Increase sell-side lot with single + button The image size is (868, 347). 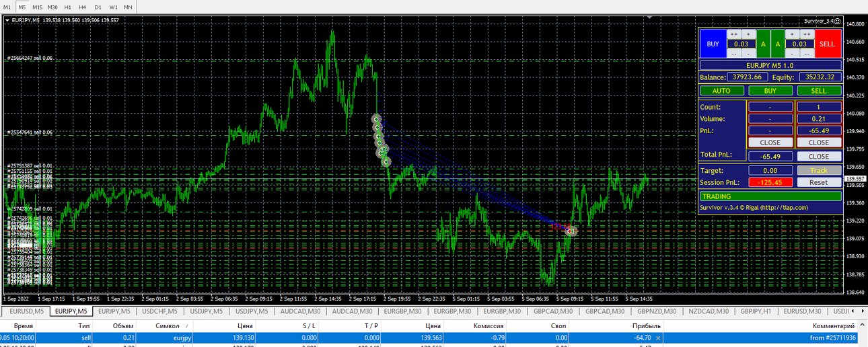(793, 34)
